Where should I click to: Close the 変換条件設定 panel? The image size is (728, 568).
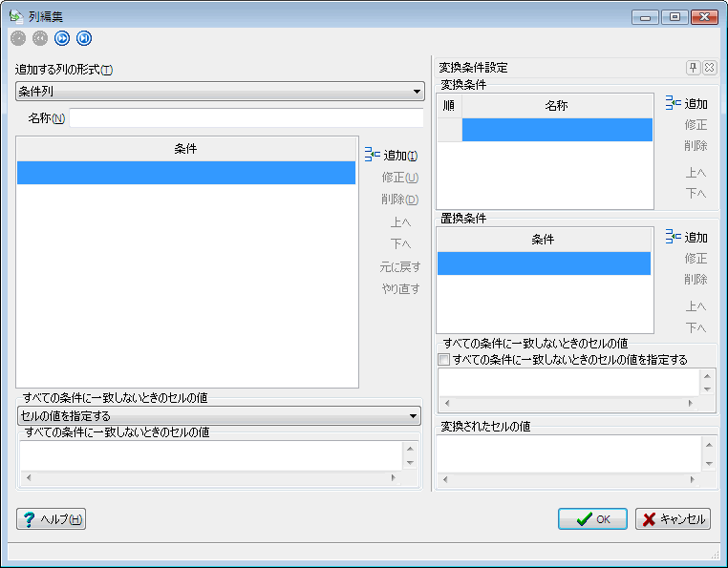click(709, 68)
